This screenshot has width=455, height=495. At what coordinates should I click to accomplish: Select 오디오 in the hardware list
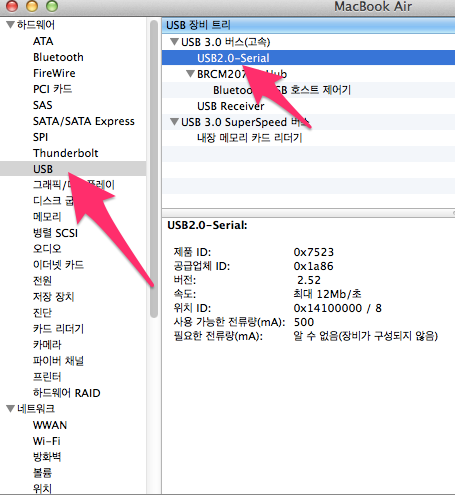(x=47, y=249)
